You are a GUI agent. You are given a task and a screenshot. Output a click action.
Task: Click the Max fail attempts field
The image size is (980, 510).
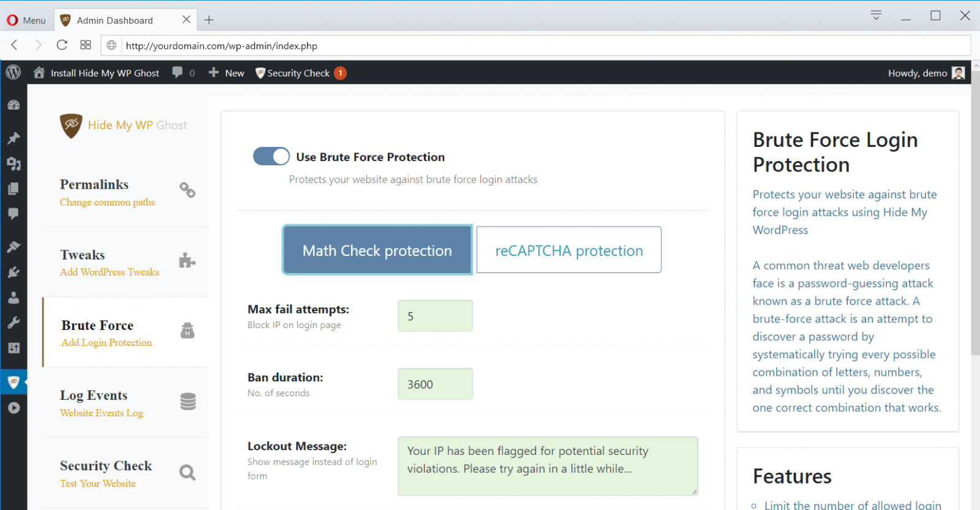(x=435, y=316)
